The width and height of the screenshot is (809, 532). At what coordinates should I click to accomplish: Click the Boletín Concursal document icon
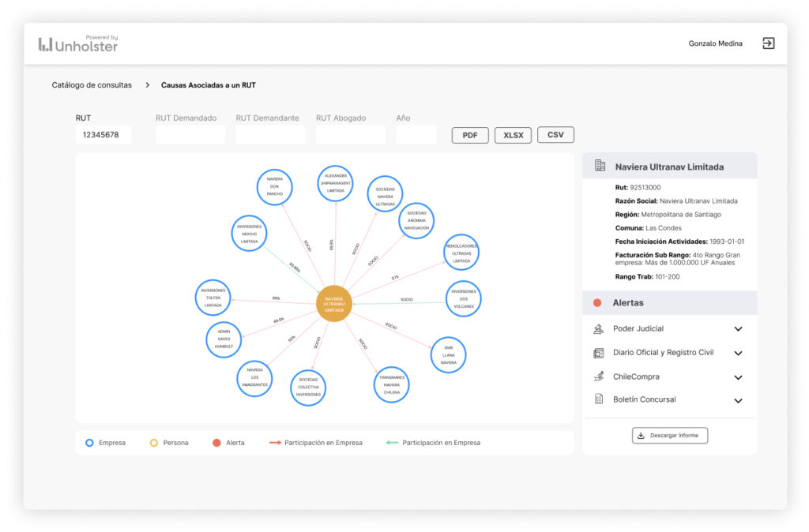pos(598,399)
